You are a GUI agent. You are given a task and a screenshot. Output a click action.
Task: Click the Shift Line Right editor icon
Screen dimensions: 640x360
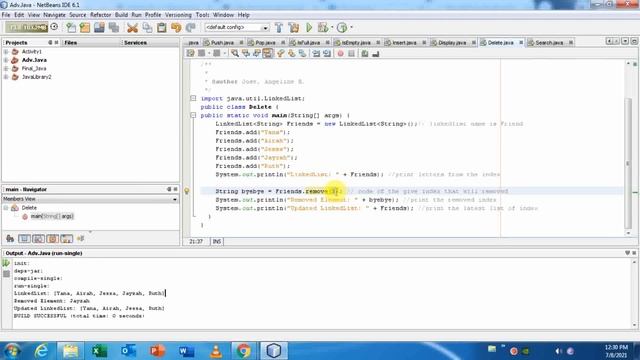327,53
